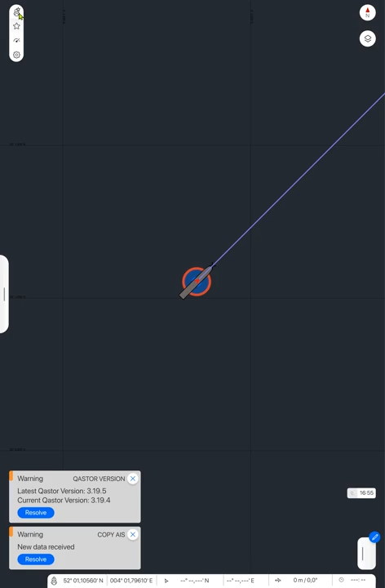The image size is (385, 588).
Task: Click the clock icon in status bar
Action: pos(341,580)
